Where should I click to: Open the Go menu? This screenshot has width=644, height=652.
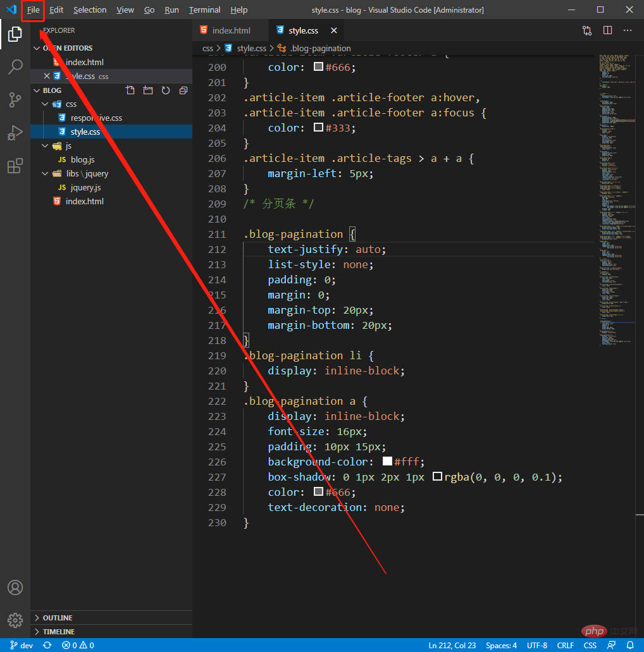149,9
